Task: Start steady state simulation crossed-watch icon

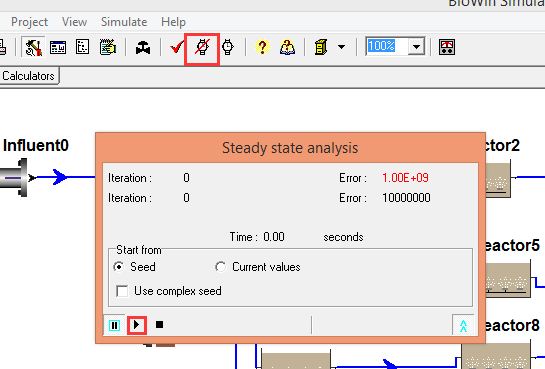Action: point(202,47)
